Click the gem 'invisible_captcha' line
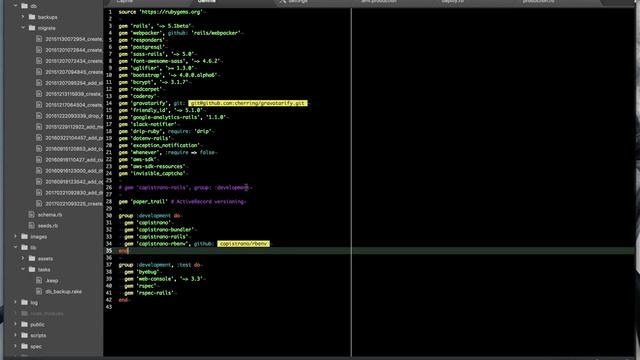 pyautogui.click(x=152, y=173)
